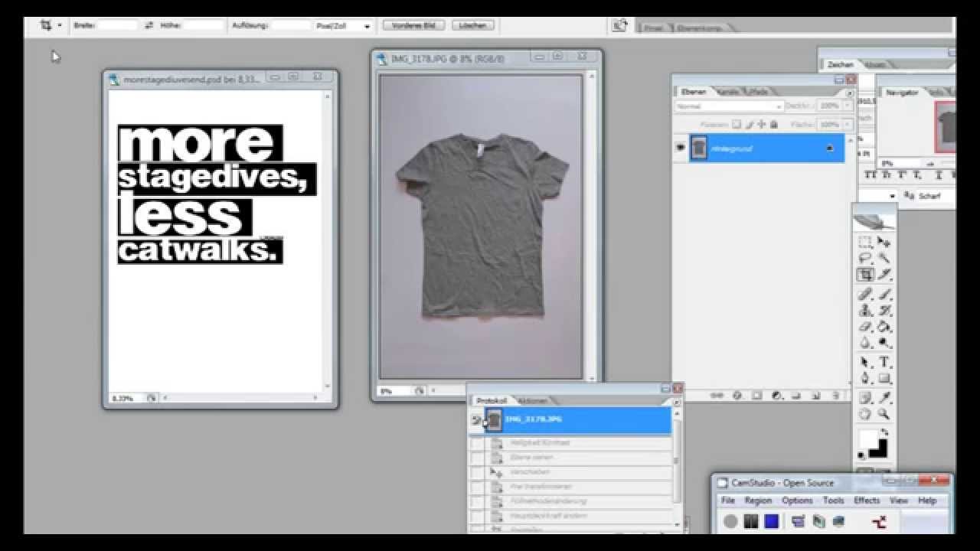The height and width of the screenshot is (551, 980).
Task: Hide the Hintergrund layer with eye icon
Action: point(680,148)
